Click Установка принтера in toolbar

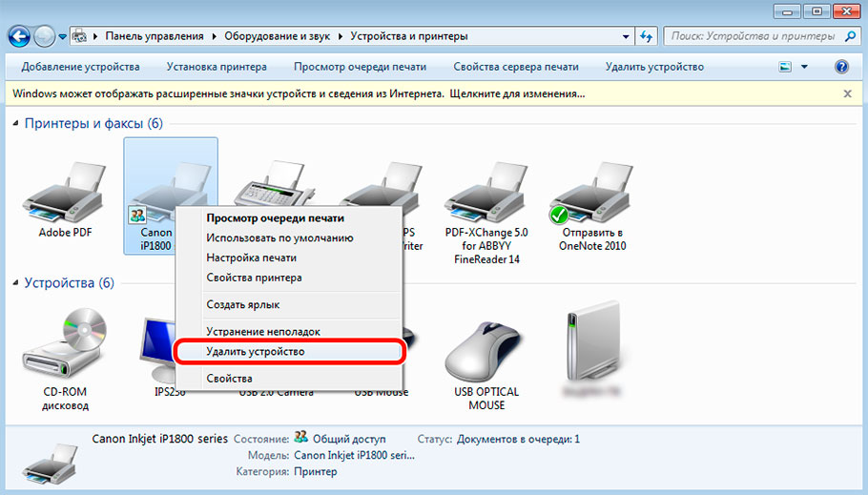pos(217,67)
